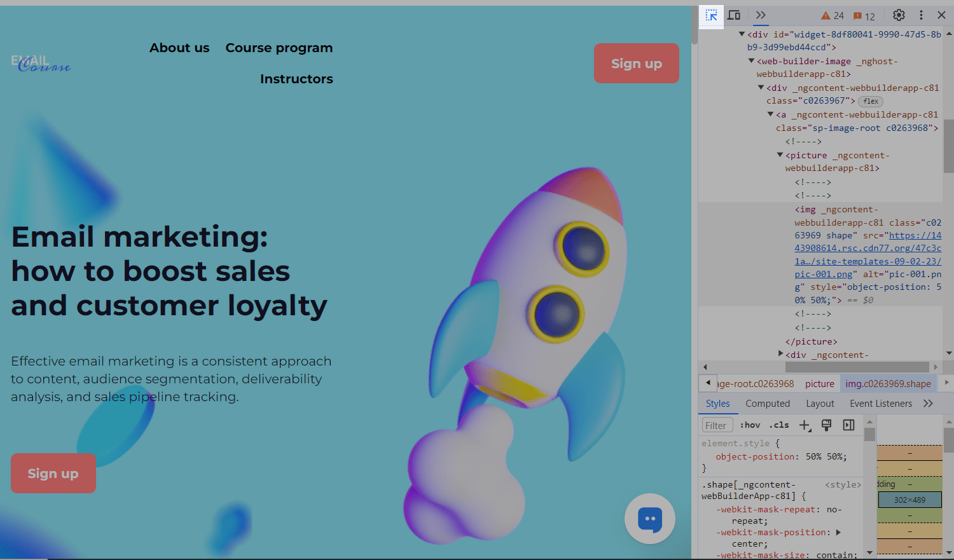Click the warnings count icon showing 24

(x=833, y=16)
